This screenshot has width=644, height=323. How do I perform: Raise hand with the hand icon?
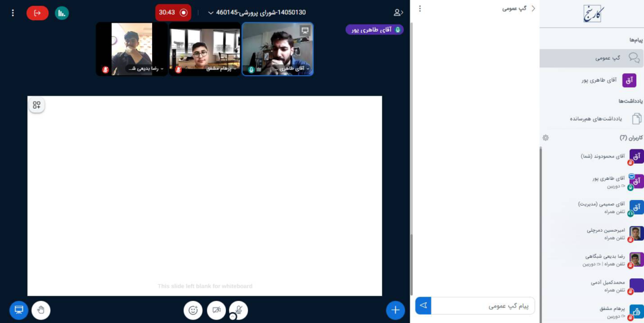(41, 310)
